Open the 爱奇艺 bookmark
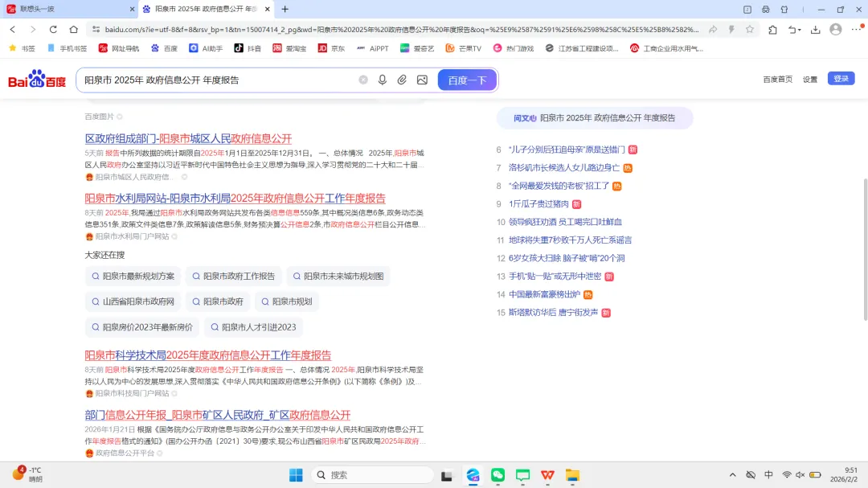This screenshot has height=488, width=868. pos(417,48)
